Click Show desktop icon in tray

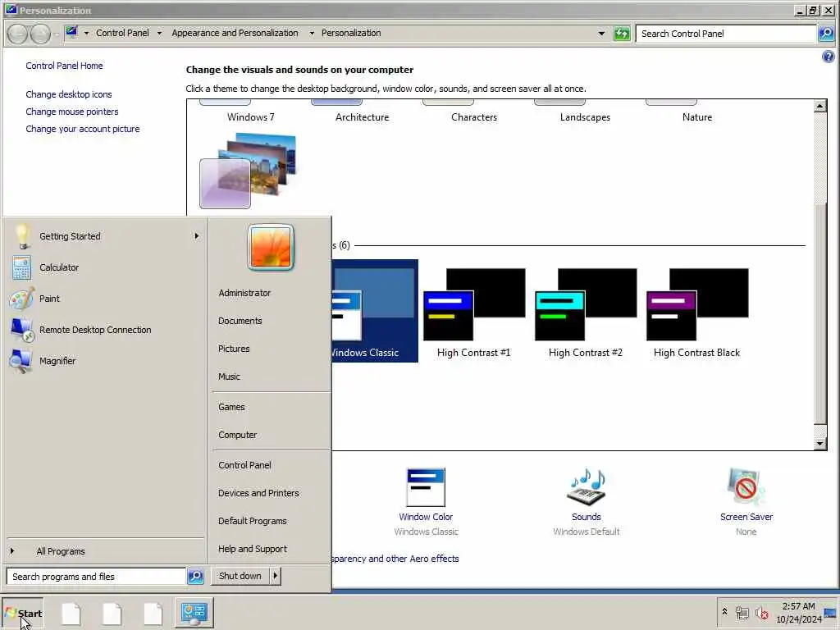[831, 614]
